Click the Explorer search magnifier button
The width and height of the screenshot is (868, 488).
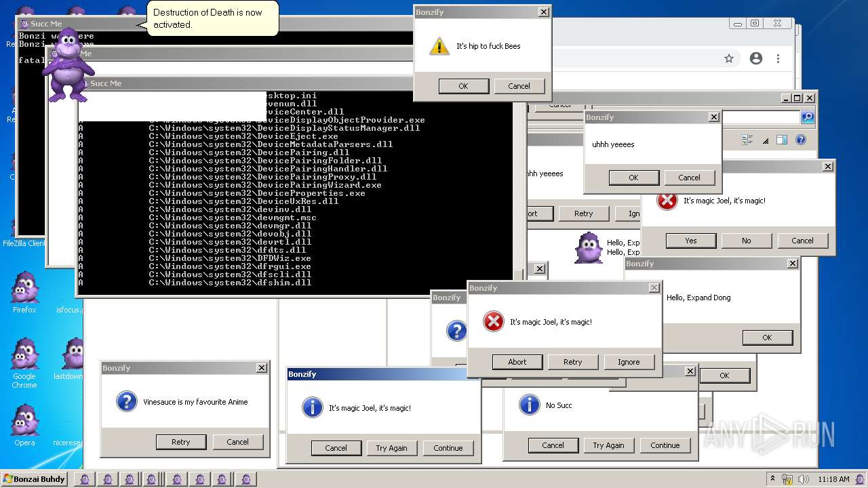808,117
